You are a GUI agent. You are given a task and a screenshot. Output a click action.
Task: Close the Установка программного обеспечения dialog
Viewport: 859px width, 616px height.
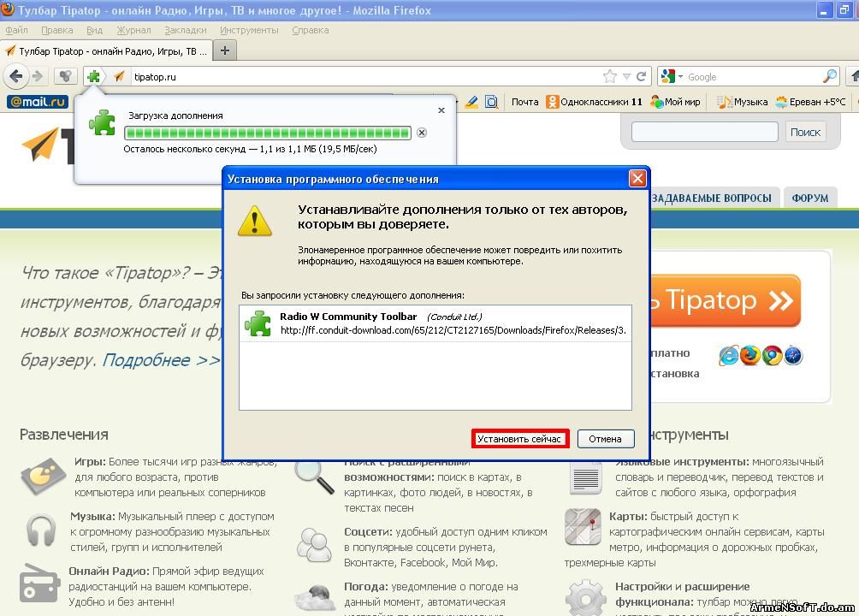(x=637, y=179)
